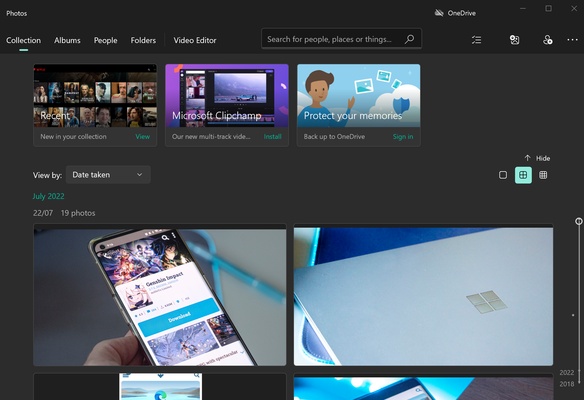Open the Import photos icon
584x400 pixels.
click(514, 40)
